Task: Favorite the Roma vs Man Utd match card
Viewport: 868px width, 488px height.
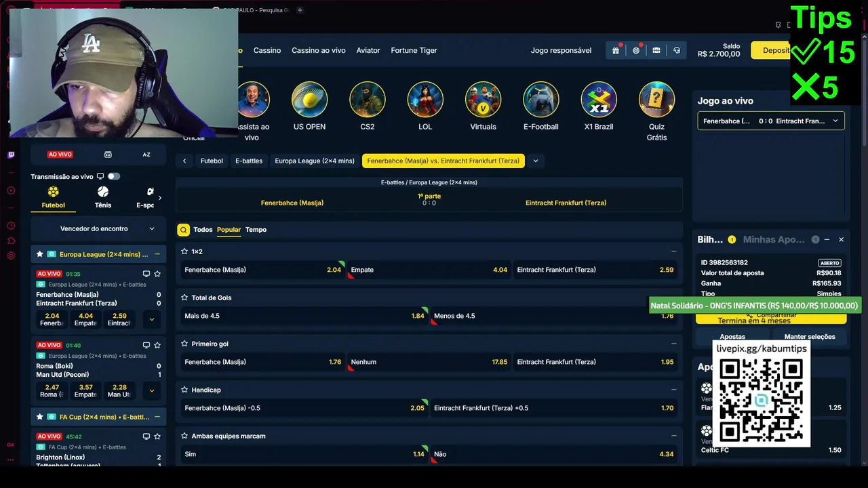Action: (157, 345)
